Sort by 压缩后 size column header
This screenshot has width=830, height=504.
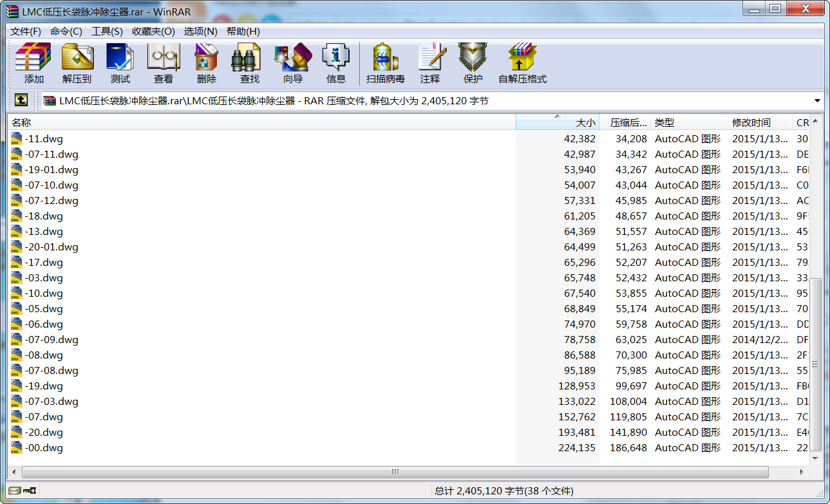click(x=625, y=122)
